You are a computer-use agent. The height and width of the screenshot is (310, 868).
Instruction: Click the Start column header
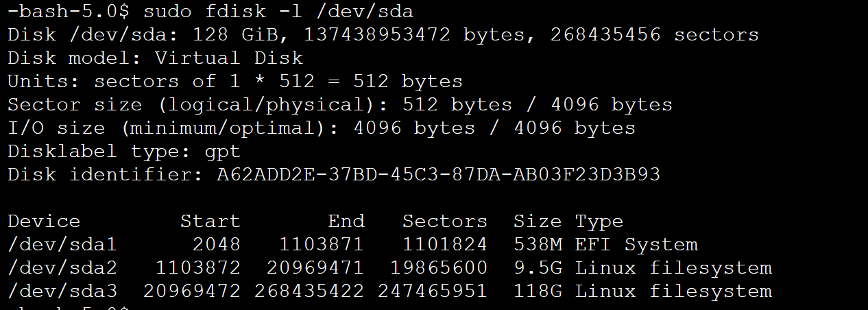click(210, 221)
